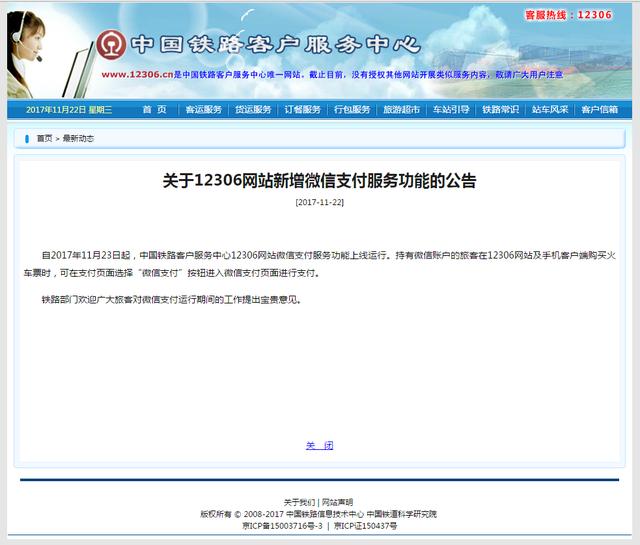Open the 网站声明 footer link

coord(338,502)
